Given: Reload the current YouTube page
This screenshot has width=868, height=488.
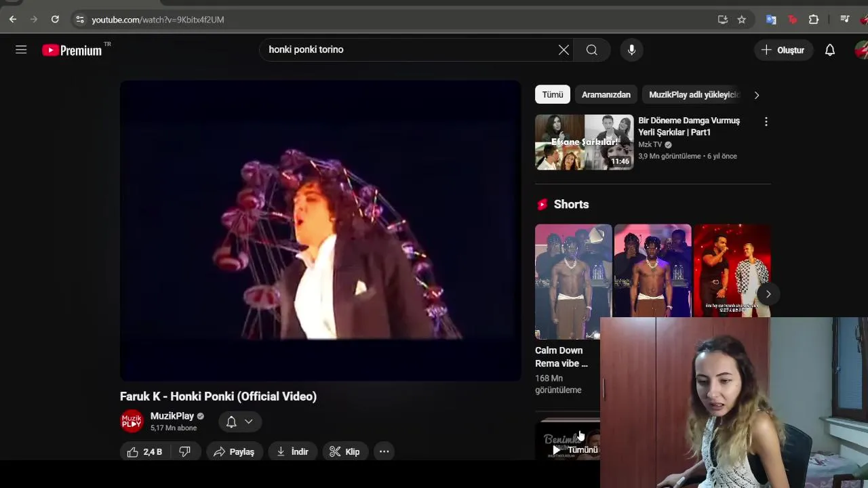Looking at the screenshot, I should pyautogui.click(x=55, y=20).
